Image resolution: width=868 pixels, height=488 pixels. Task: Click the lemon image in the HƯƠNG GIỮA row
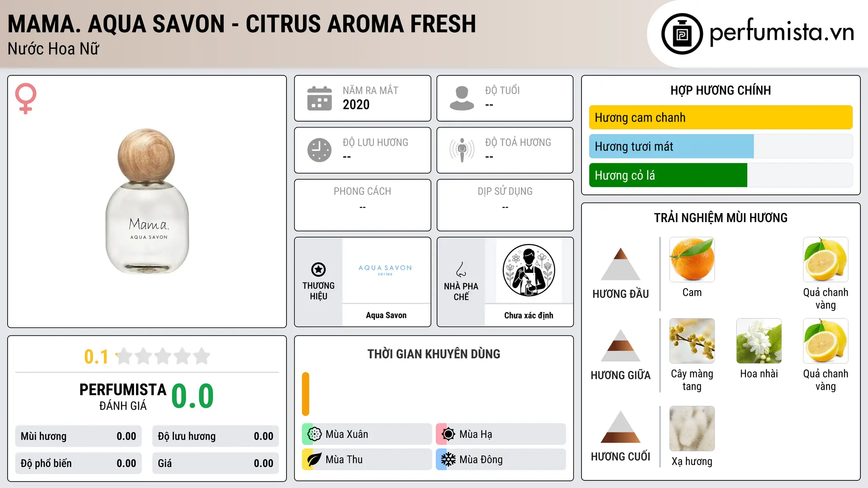point(826,341)
